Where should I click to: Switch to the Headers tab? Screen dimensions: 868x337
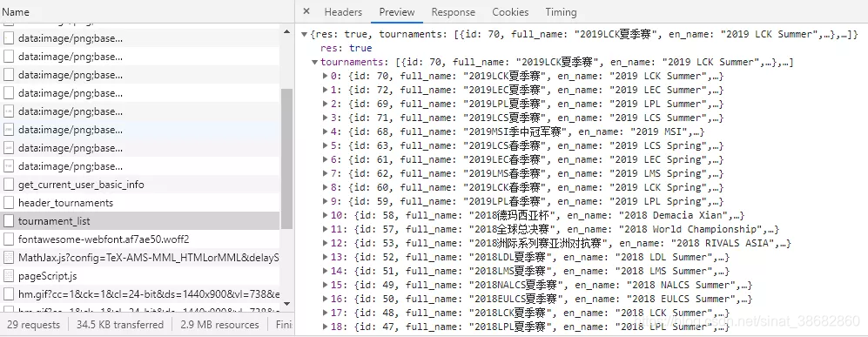click(343, 11)
